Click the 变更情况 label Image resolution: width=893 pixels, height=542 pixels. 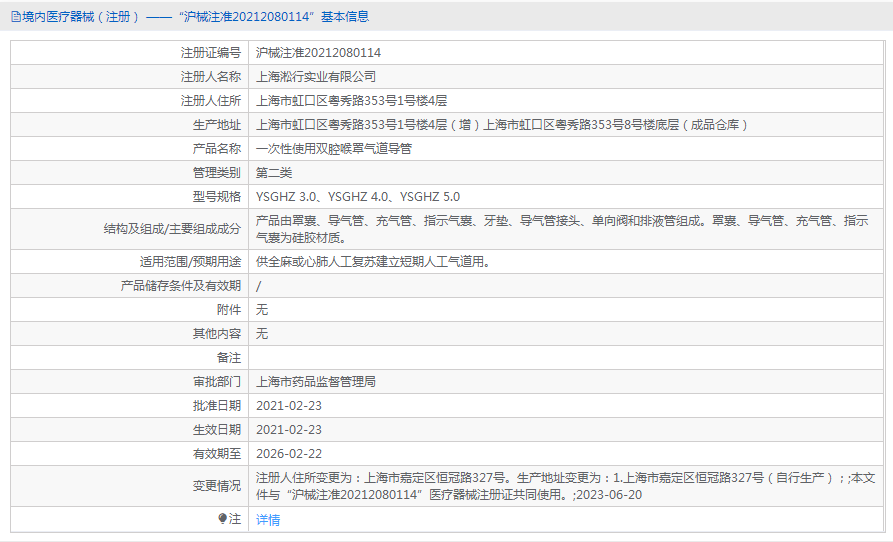click(x=217, y=486)
